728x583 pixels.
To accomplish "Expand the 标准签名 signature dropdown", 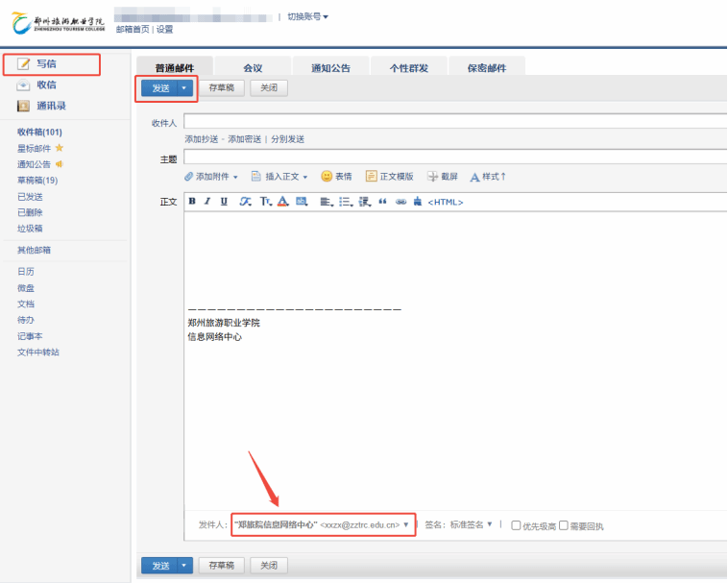I will pyautogui.click(x=489, y=524).
